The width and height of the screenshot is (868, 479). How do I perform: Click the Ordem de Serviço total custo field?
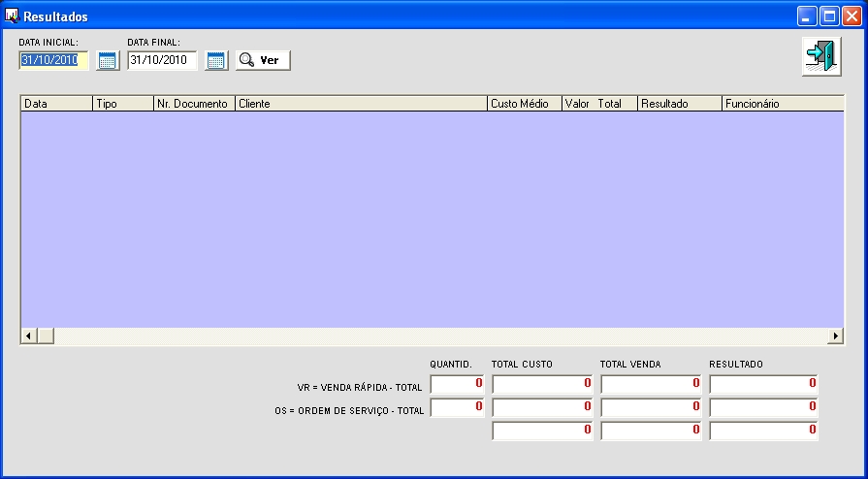(542, 408)
